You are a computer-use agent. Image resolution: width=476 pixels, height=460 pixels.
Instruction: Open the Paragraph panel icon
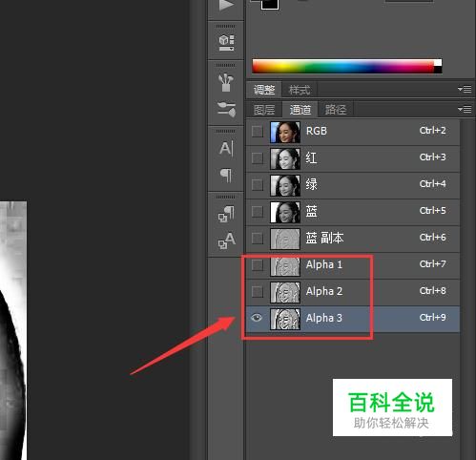tap(226, 175)
